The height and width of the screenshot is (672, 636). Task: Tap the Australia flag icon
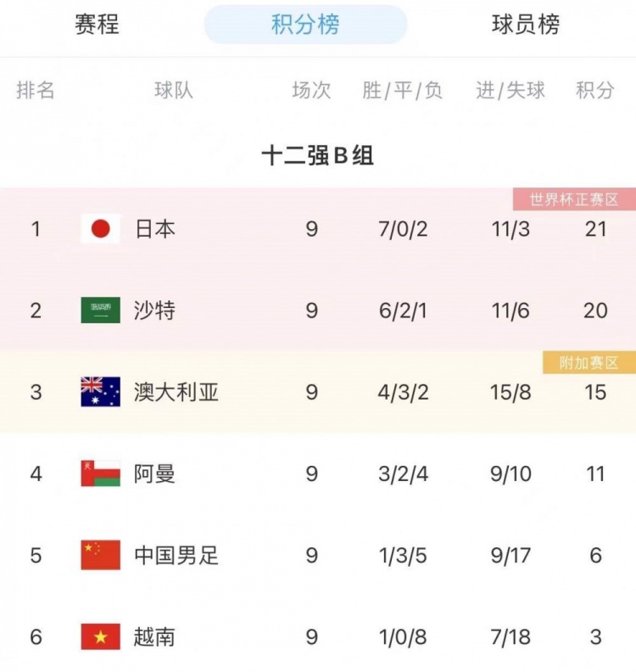pos(101,392)
